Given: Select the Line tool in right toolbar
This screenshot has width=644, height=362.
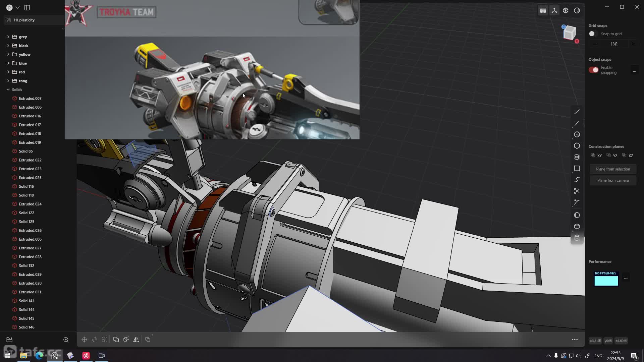Looking at the screenshot, I should 577,112.
